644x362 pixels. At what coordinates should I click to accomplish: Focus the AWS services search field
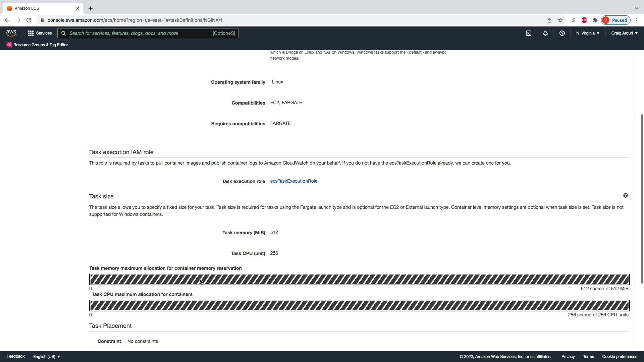coord(141,33)
